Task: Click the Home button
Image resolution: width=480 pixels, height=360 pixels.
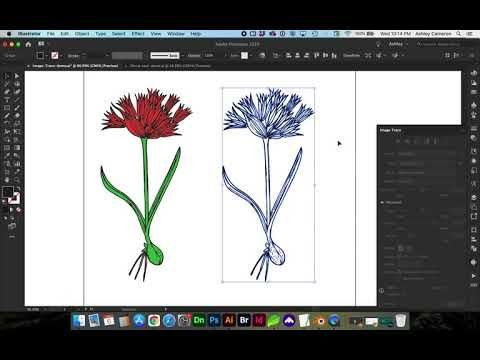Action: click(28, 44)
